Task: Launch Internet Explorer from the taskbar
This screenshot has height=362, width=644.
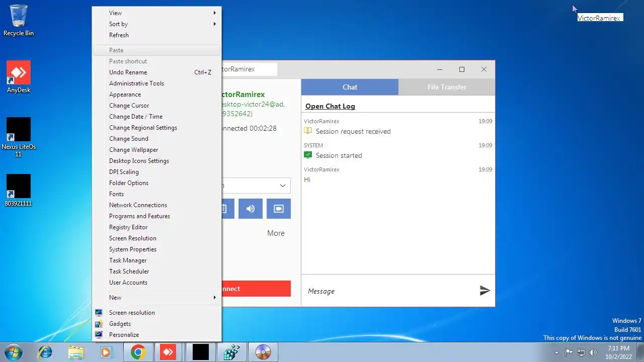Action: tap(45, 352)
